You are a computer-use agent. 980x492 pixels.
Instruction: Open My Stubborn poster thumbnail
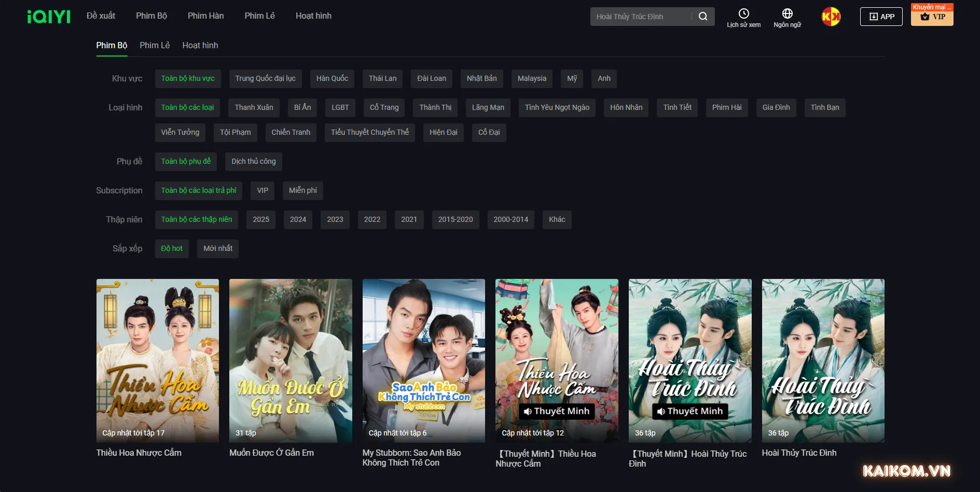(424, 361)
